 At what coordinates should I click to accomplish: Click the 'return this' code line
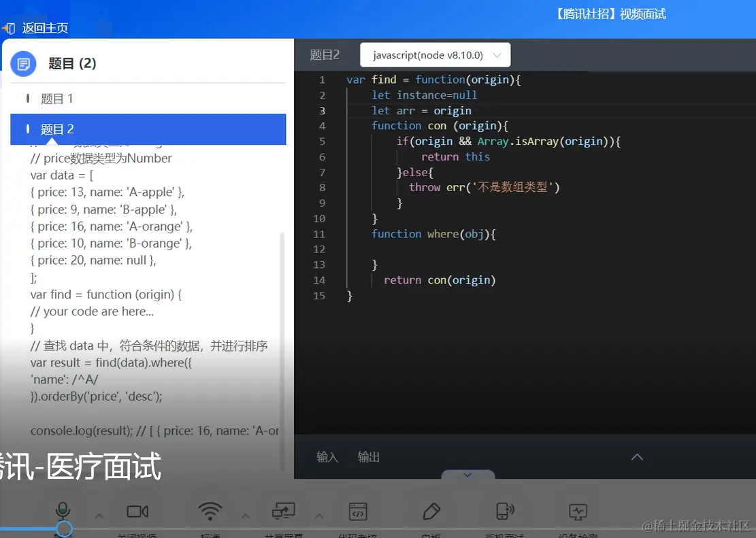455,156
